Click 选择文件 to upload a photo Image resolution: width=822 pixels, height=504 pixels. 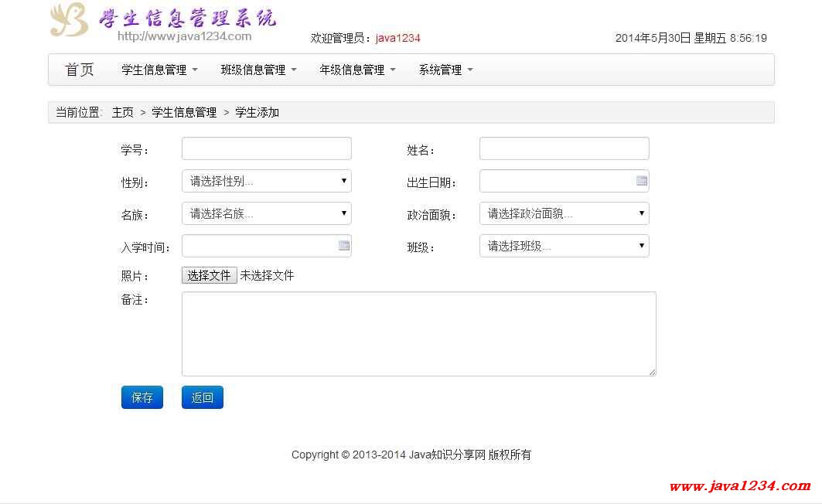pyautogui.click(x=209, y=275)
